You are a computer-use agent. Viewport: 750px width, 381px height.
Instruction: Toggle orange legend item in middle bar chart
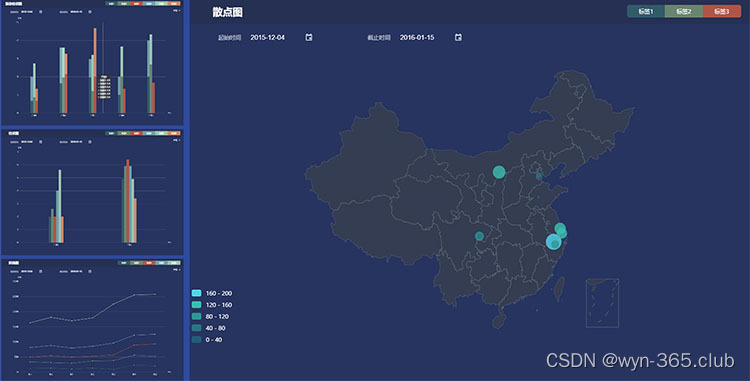pyautogui.click(x=174, y=133)
